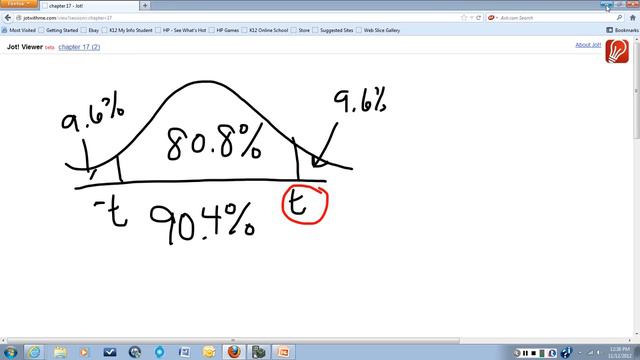Click the Home icon in Firefox toolbar
The image size is (640, 360).
tap(633, 18)
